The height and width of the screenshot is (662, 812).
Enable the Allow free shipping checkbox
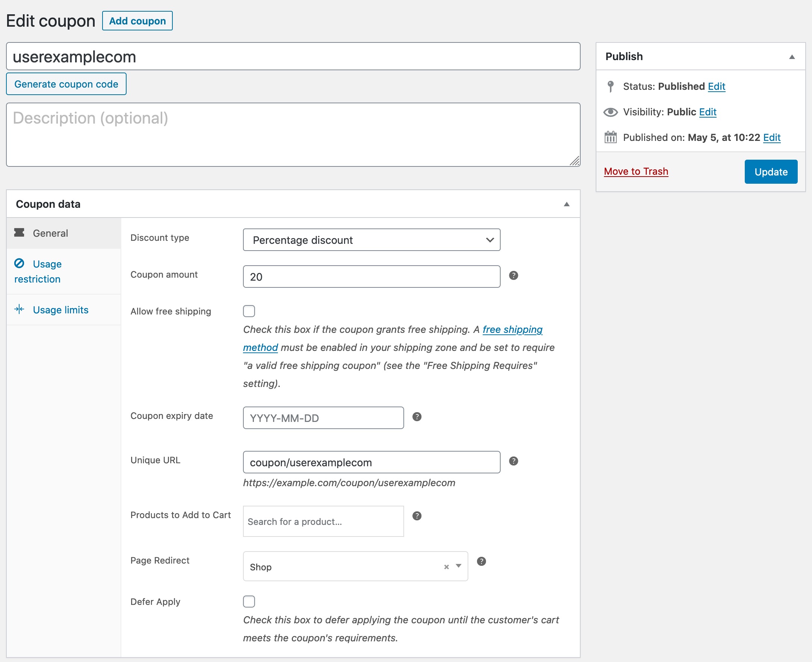[249, 311]
